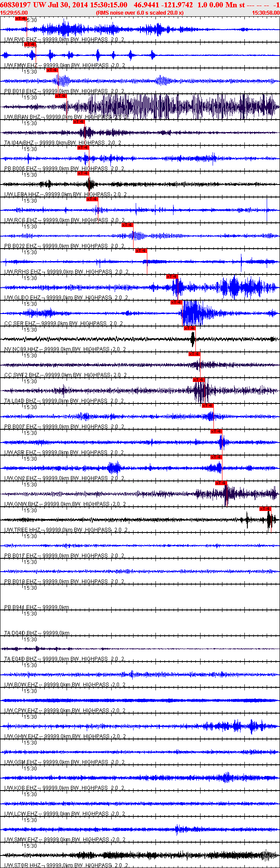Viewport: 280px width, 868px height.
Task: Select the pick marker on the UW.ASR trace
Action: tap(216, 431)
